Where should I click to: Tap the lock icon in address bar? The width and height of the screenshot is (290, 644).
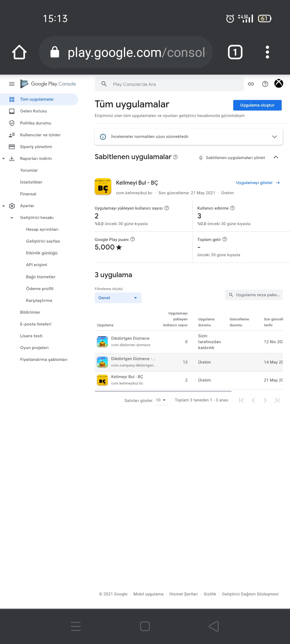point(55,52)
